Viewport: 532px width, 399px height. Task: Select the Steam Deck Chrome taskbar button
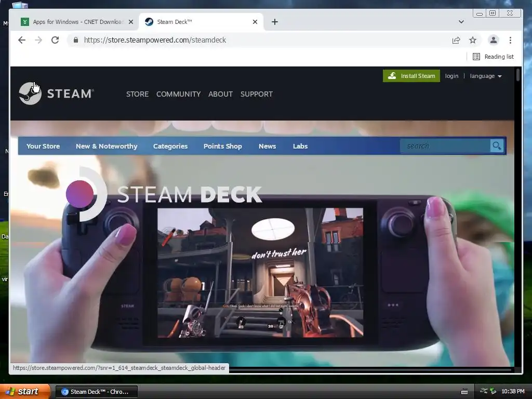click(96, 392)
